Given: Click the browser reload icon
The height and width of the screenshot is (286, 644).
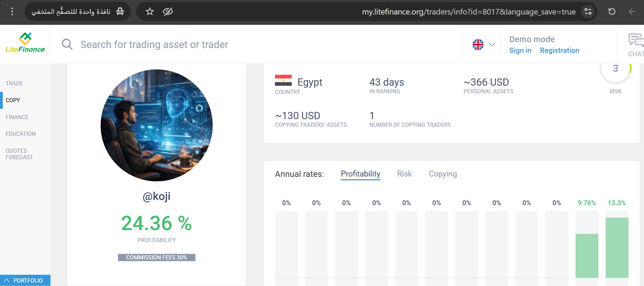Looking at the screenshot, I should pyautogui.click(x=611, y=12).
